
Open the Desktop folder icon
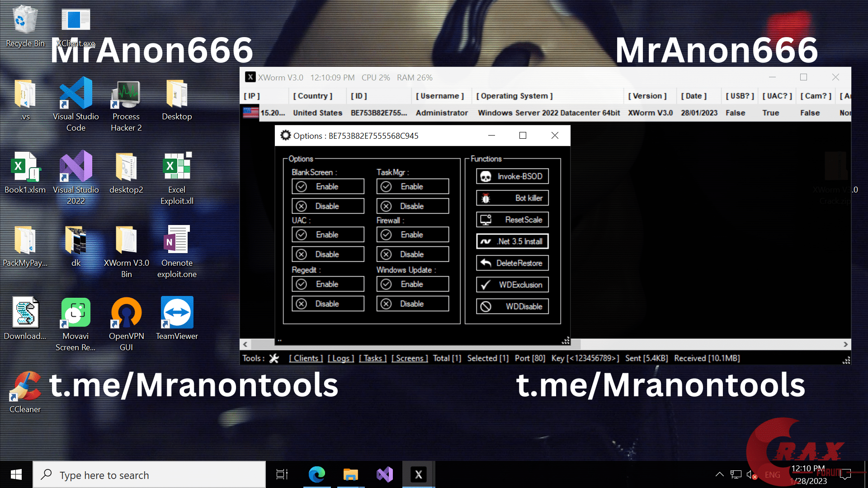coord(177,100)
